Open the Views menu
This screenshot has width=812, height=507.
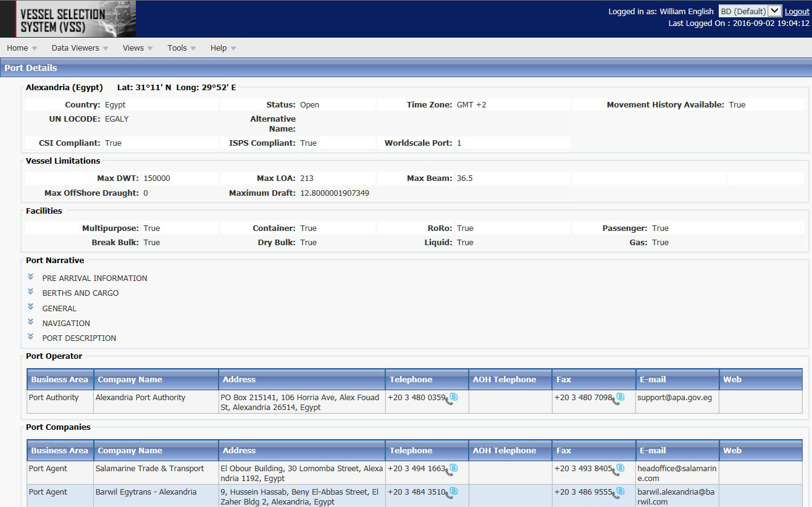(137, 48)
